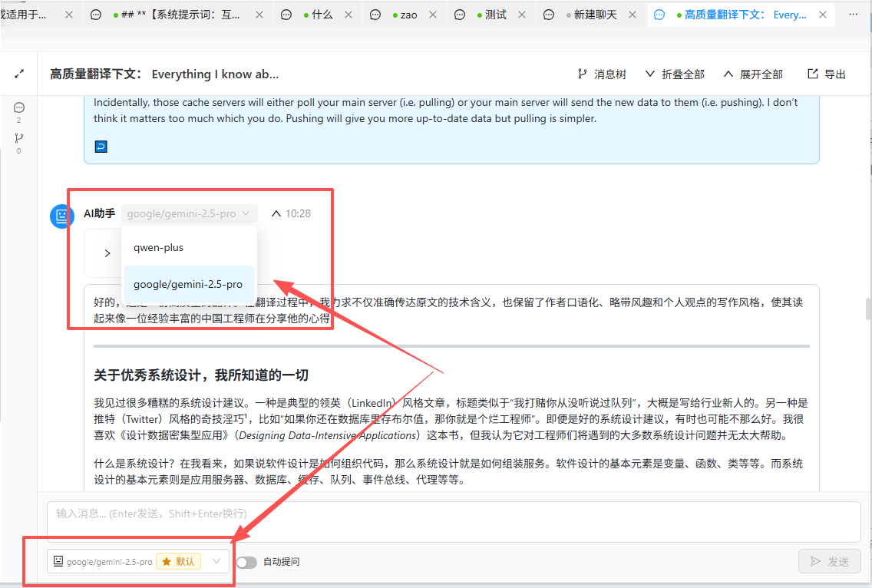Collapse all messages with 折叠全部

(675, 74)
